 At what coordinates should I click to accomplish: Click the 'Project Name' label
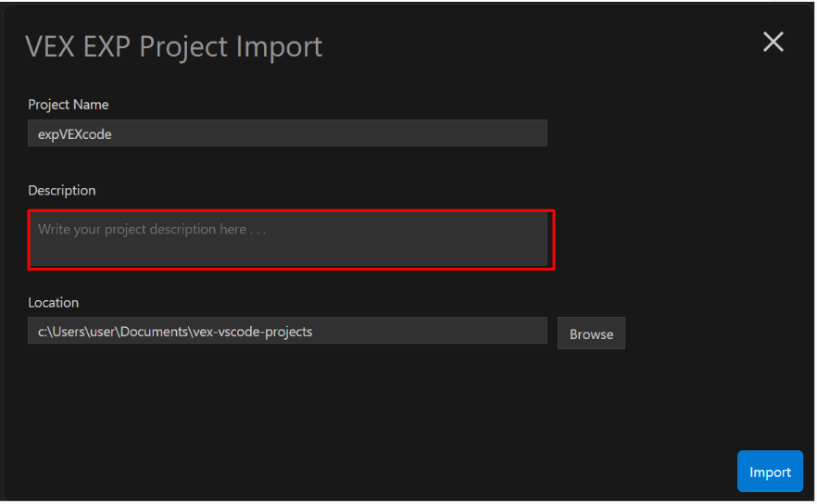tap(68, 105)
